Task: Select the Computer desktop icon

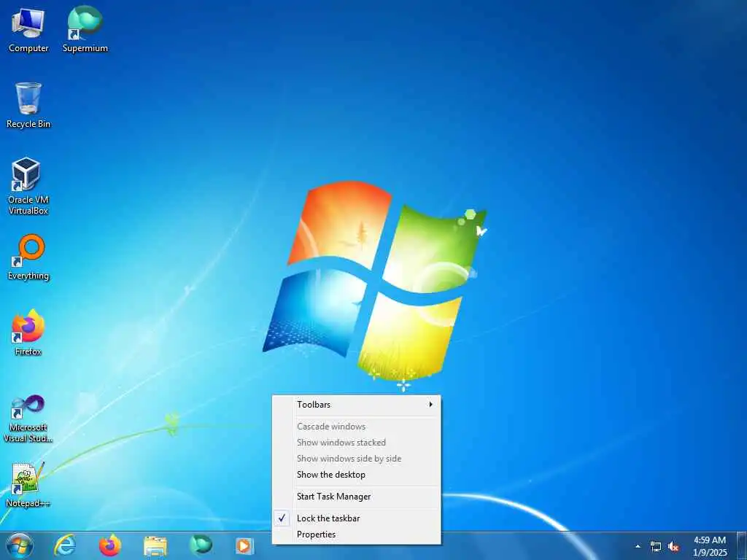Action: (28, 29)
